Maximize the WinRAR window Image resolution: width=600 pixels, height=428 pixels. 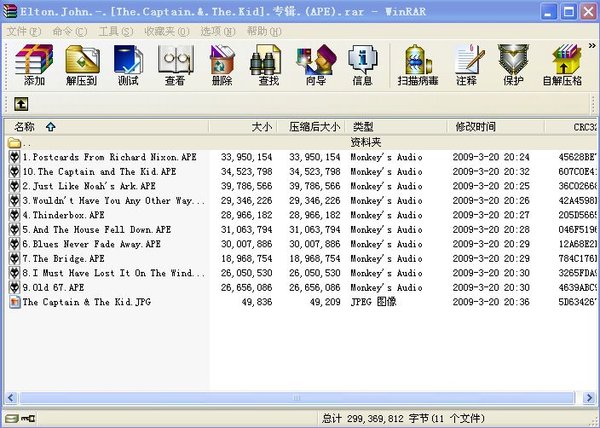569,12
